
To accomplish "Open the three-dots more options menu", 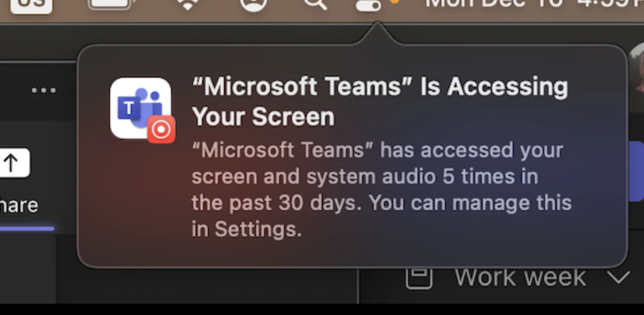I will click(44, 90).
